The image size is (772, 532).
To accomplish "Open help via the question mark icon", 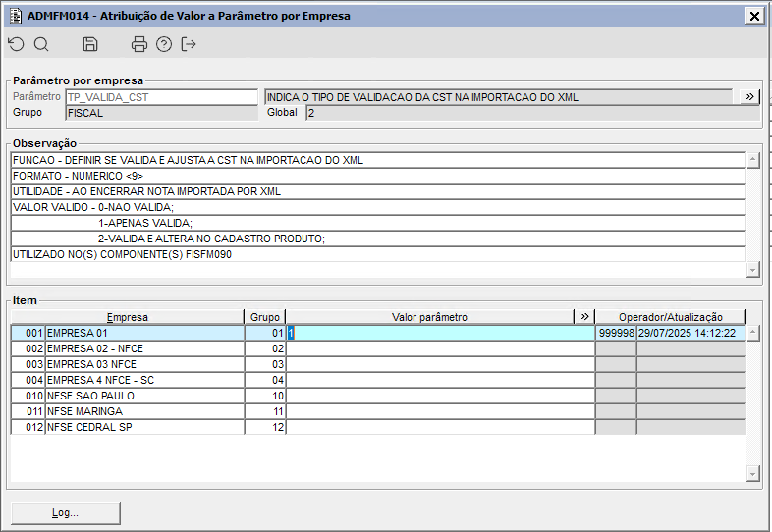I will click(x=164, y=44).
